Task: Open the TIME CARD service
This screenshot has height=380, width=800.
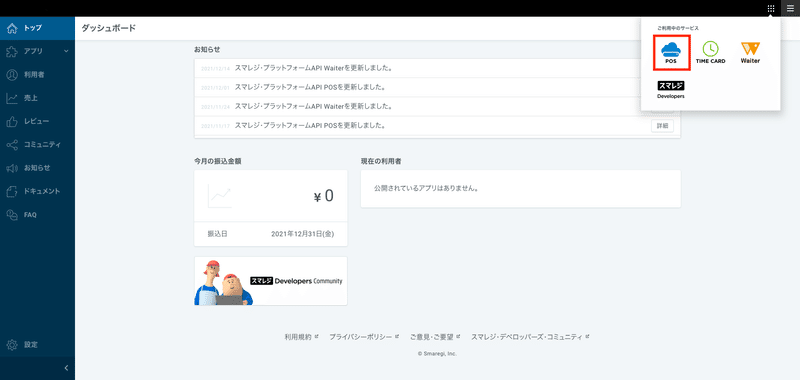Action: (x=710, y=53)
